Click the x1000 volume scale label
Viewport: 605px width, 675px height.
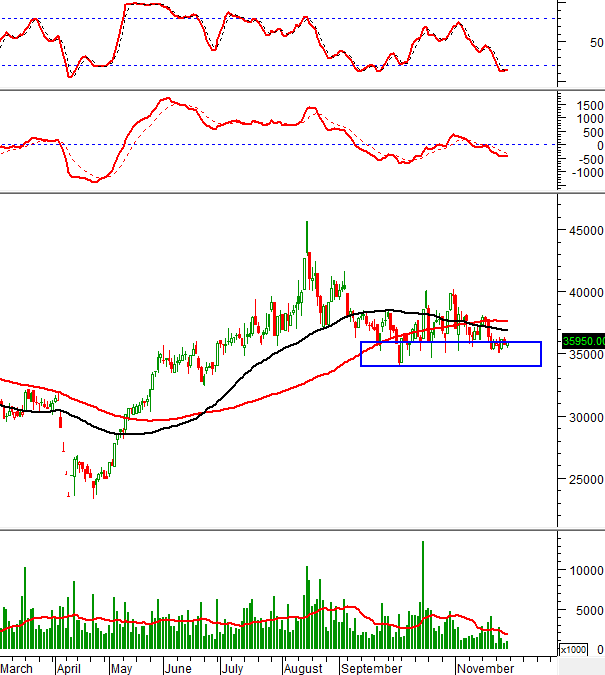pos(574,649)
